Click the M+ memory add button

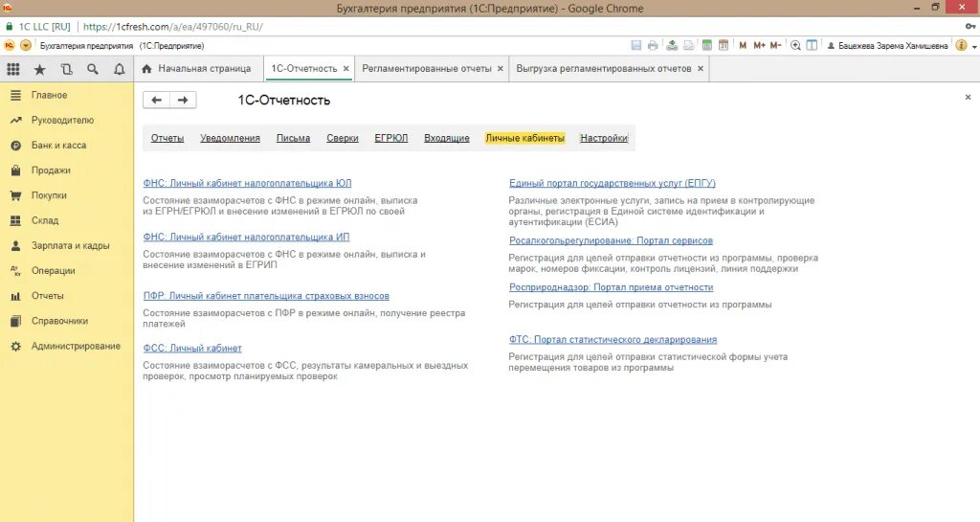click(x=759, y=45)
